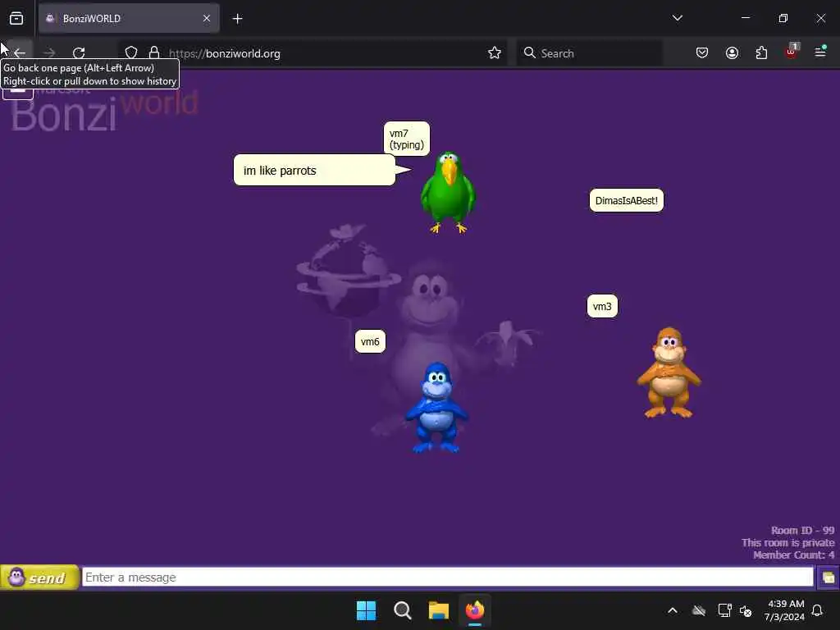This screenshot has width=840, height=630.
Task: Open a new tab with plus button
Action: click(x=237, y=19)
